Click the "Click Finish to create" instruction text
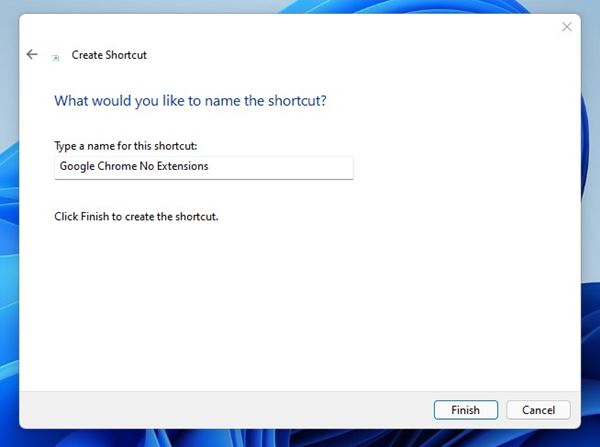 point(136,216)
